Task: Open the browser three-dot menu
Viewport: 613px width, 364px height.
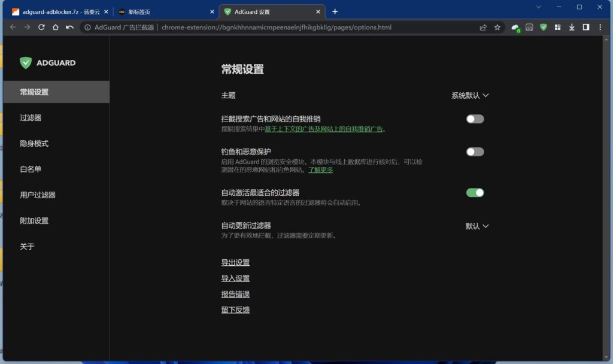Action: point(600,28)
